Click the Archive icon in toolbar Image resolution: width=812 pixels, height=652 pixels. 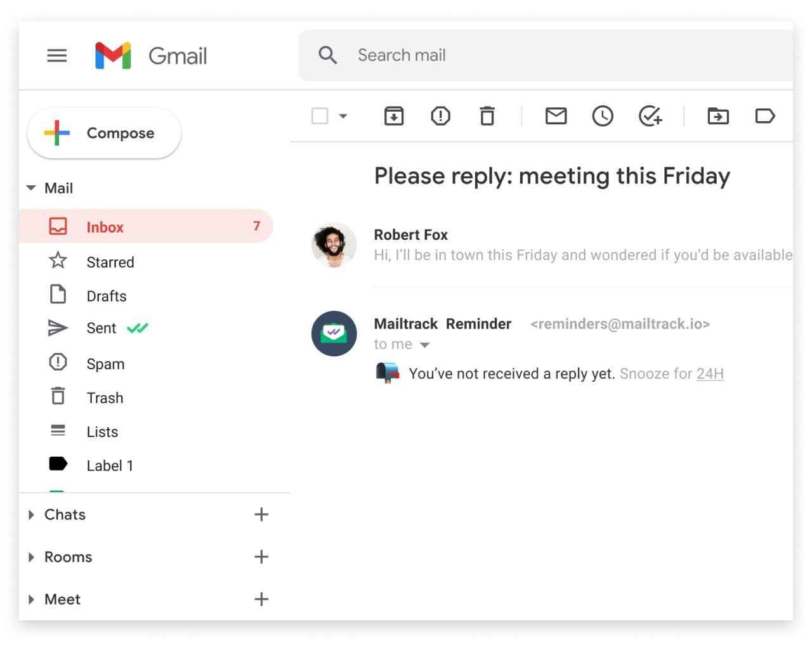pyautogui.click(x=394, y=116)
